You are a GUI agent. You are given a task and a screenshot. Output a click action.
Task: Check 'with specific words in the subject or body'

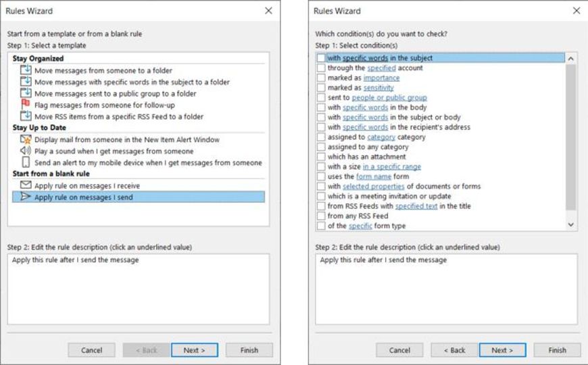point(321,117)
